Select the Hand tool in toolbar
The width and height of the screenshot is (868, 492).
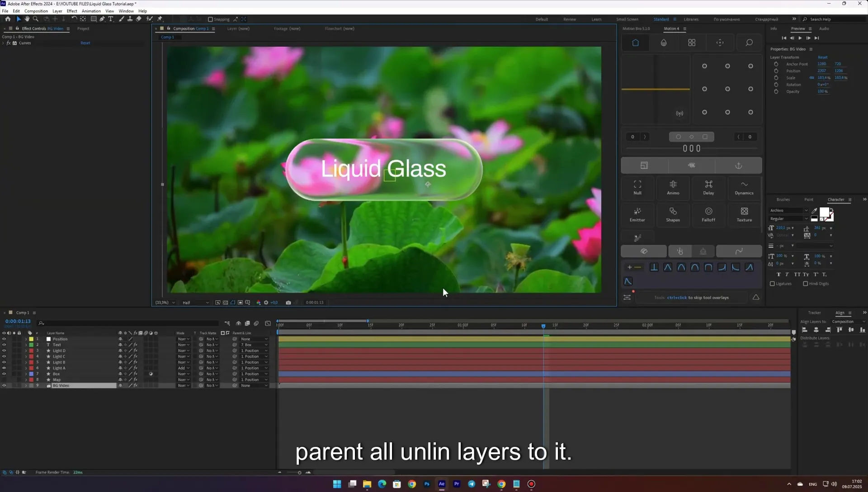point(27,19)
